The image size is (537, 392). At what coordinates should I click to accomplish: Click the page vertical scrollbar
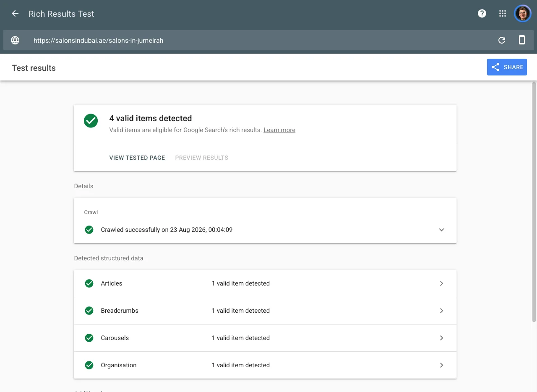pyautogui.click(x=534, y=201)
